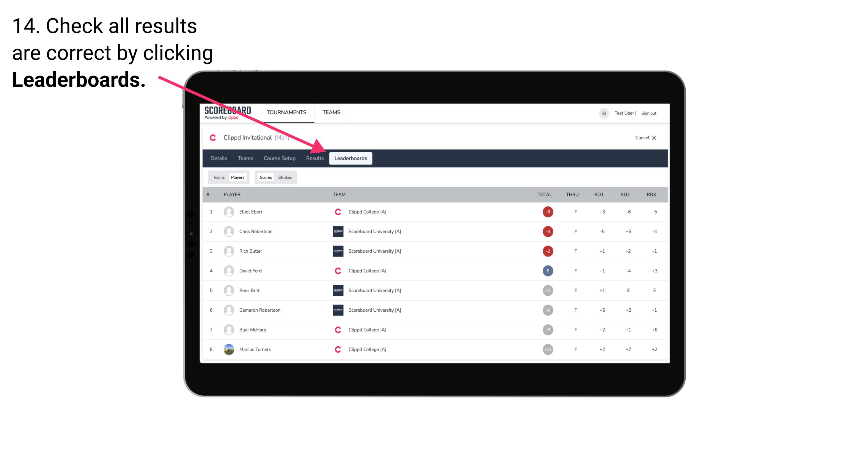Click Scoreboard University team icon row 2

pos(336,231)
